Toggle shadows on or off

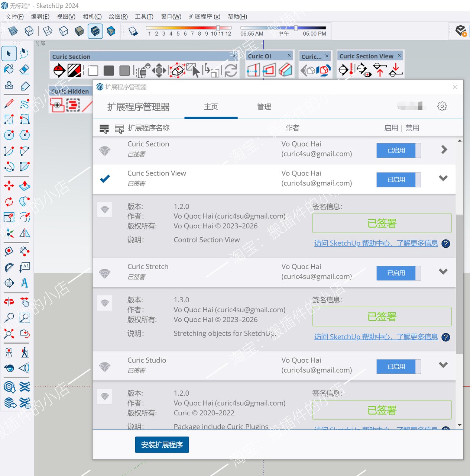point(133,31)
